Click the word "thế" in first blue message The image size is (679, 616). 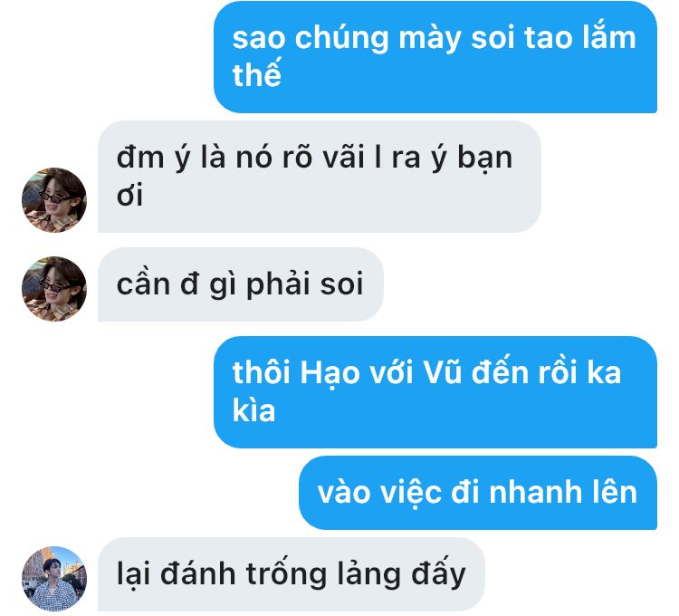(x=256, y=74)
